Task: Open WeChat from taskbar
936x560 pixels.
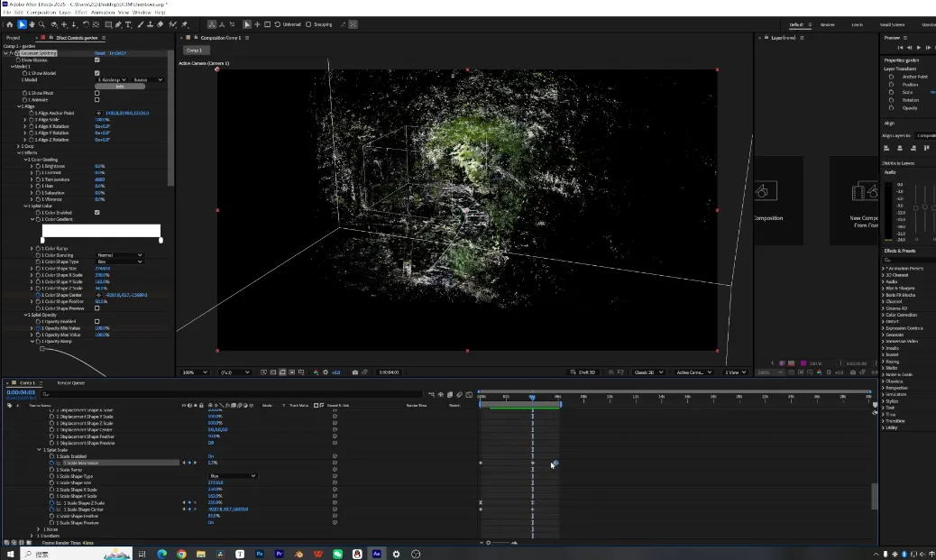Action: pyautogui.click(x=337, y=554)
